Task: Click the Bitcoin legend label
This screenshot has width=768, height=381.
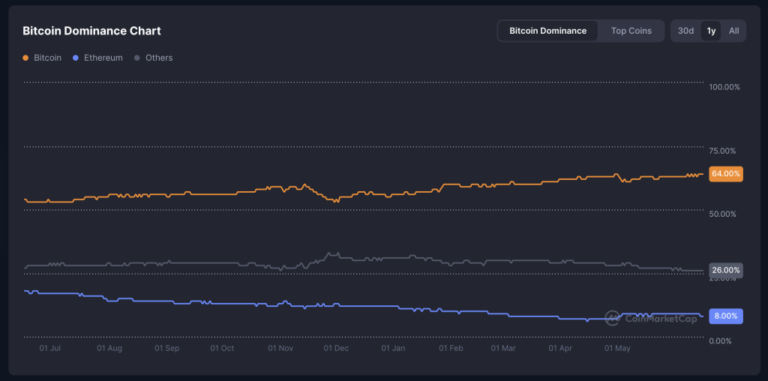Action: [48, 58]
